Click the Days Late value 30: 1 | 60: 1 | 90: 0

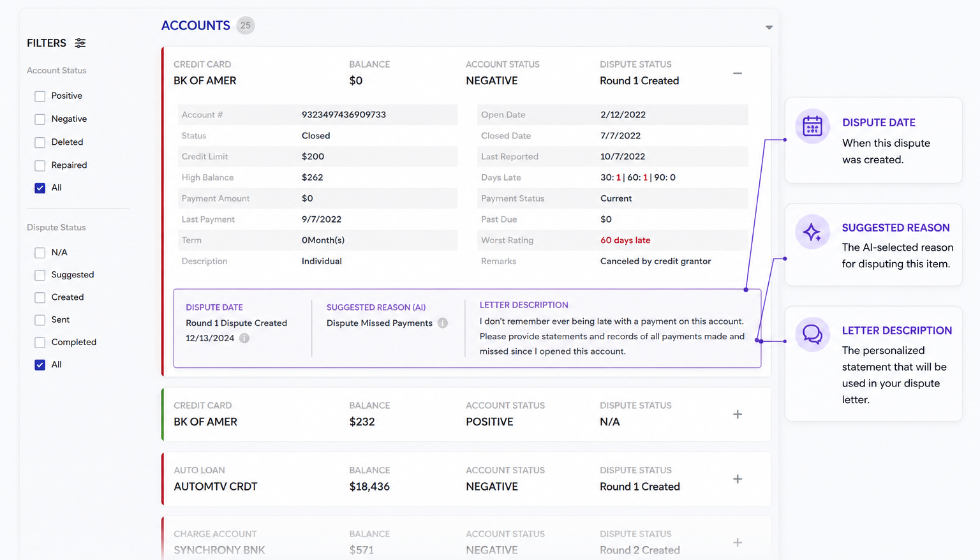pyautogui.click(x=638, y=177)
